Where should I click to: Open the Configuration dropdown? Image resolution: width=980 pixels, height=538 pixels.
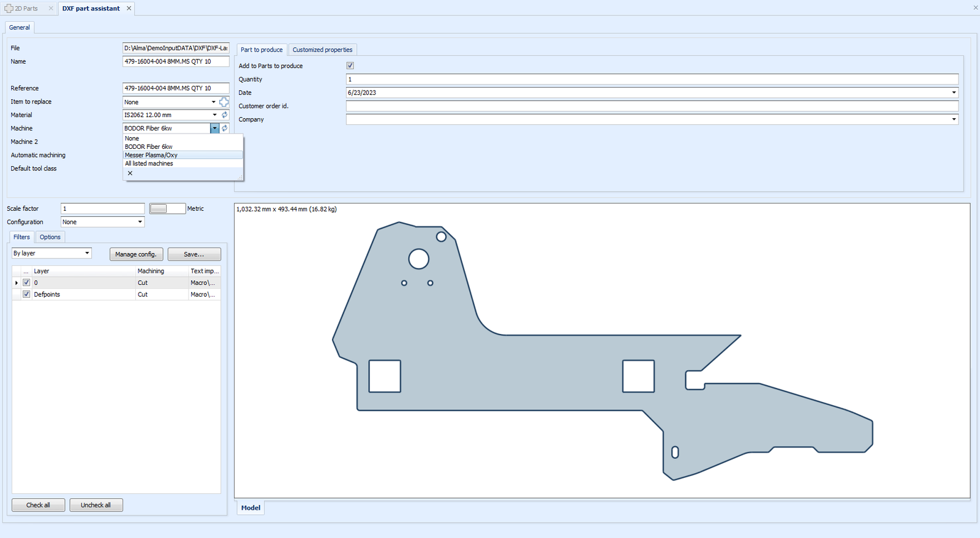[x=140, y=222]
